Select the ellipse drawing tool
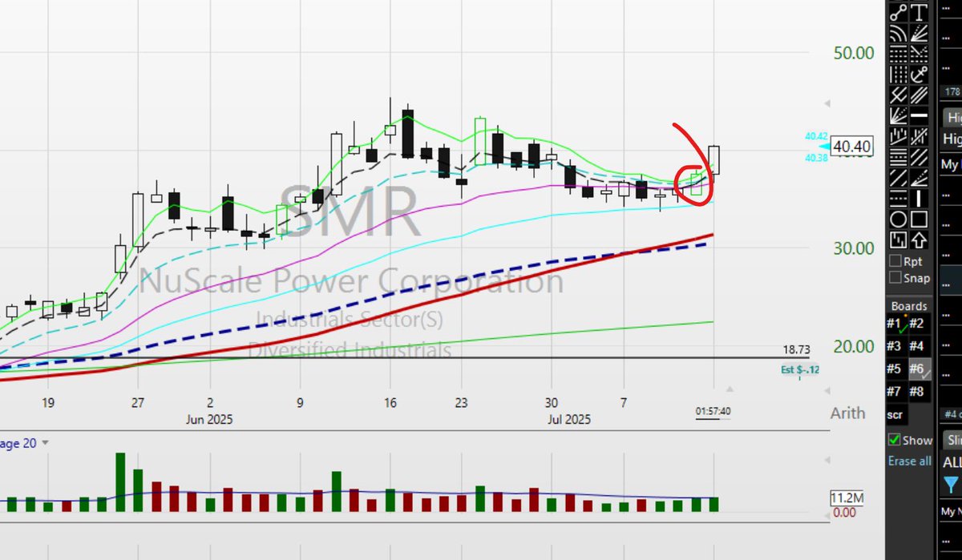962x560 pixels. [x=899, y=220]
